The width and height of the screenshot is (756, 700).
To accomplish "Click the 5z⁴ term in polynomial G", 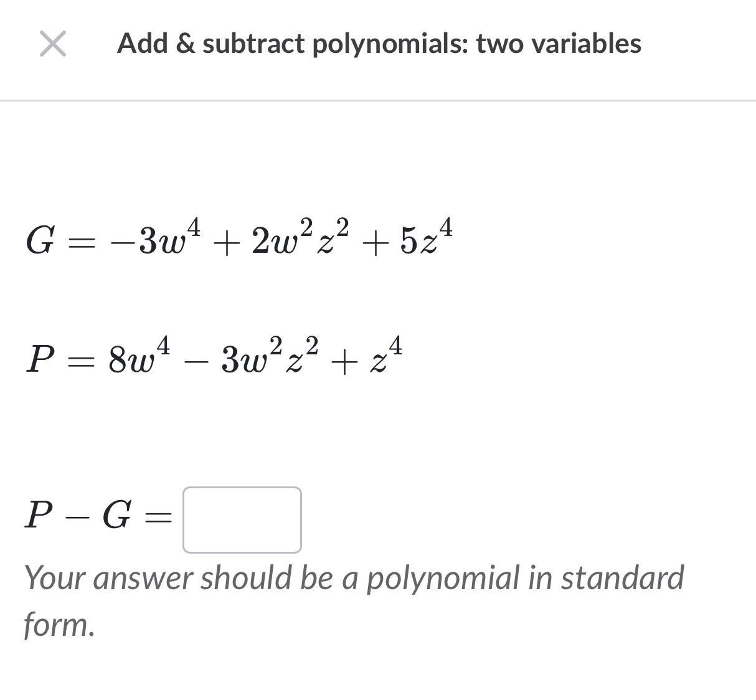I will [x=426, y=239].
